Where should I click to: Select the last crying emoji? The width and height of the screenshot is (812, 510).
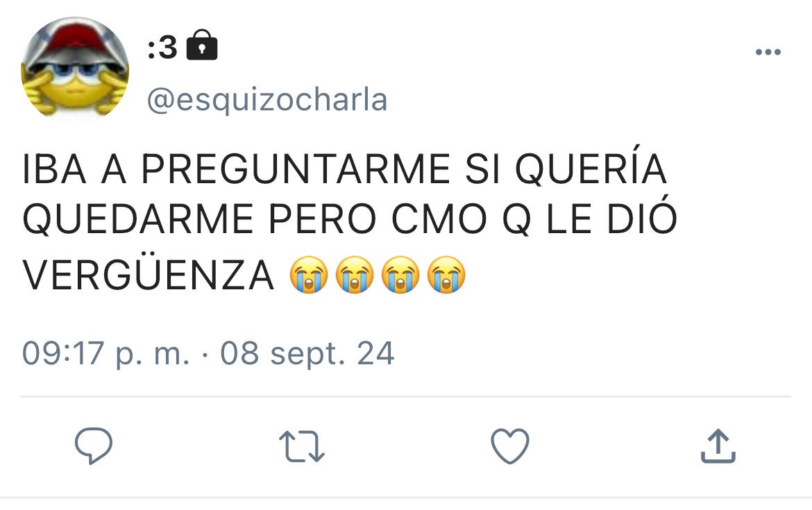click(x=446, y=274)
